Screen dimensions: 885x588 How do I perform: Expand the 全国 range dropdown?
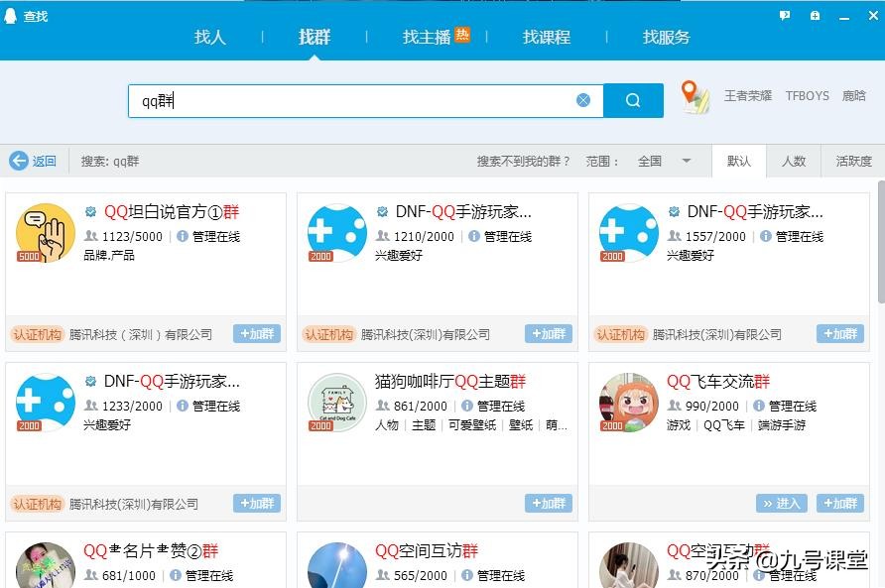tap(686, 161)
